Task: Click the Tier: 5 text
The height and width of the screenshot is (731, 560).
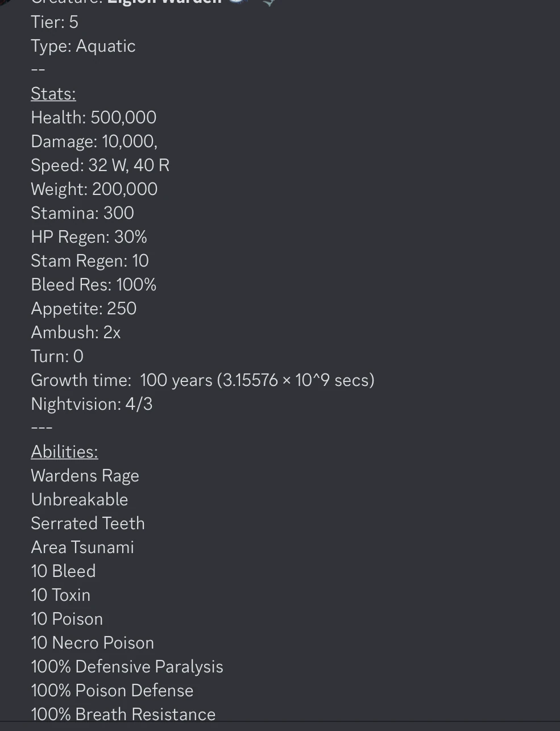Action: [55, 22]
